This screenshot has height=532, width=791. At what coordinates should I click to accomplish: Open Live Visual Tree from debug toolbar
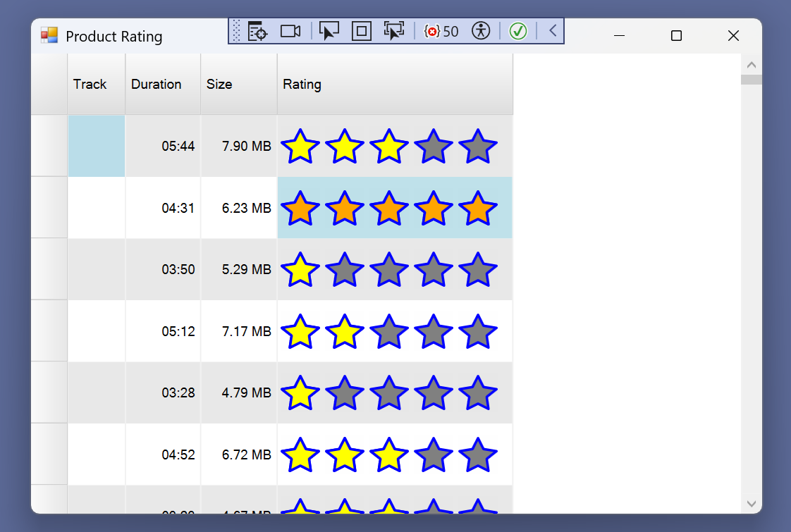coord(257,31)
